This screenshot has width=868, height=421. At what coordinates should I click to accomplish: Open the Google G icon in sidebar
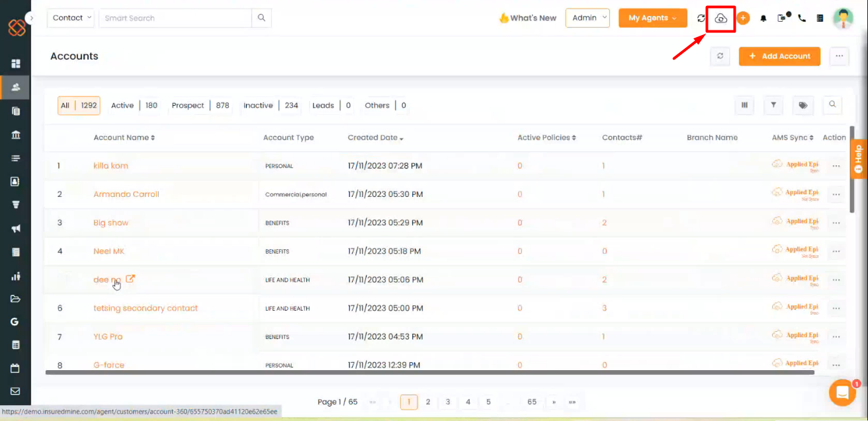tap(15, 321)
